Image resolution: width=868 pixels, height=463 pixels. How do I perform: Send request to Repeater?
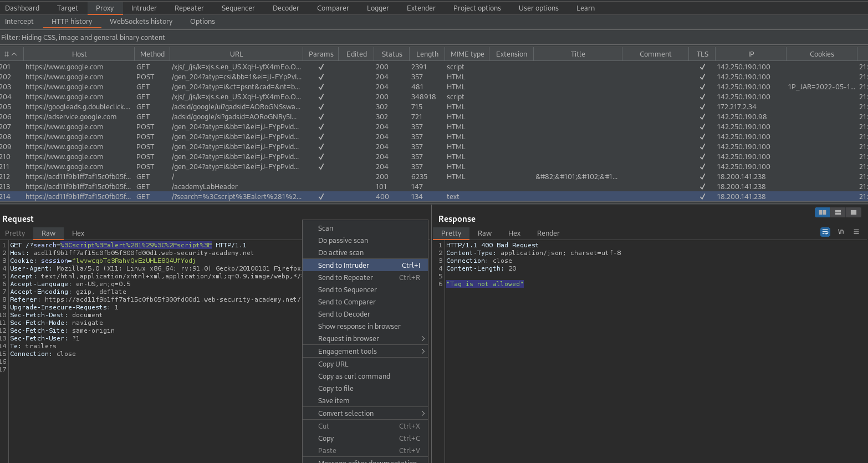pyautogui.click(x=365, y=277)
